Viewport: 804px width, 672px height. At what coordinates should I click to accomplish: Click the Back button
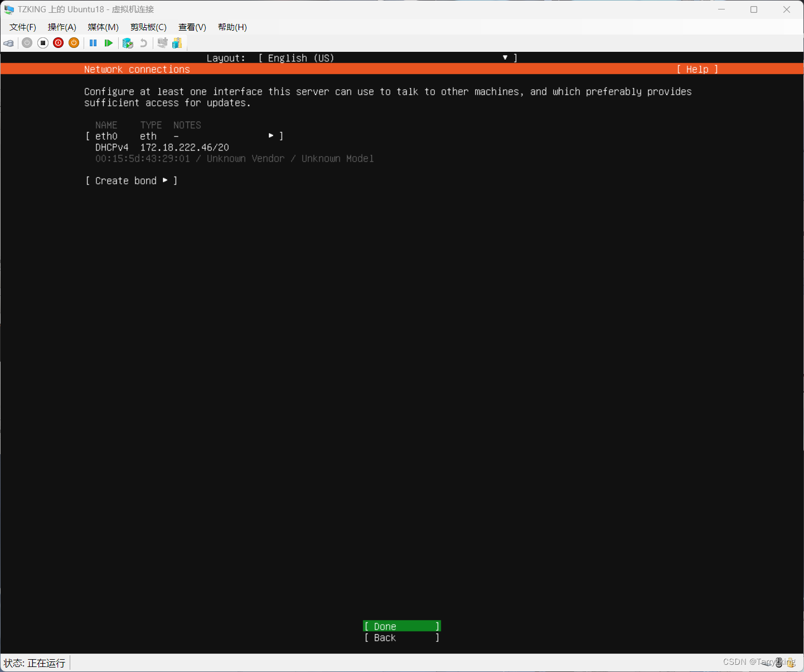coord(402,637)
